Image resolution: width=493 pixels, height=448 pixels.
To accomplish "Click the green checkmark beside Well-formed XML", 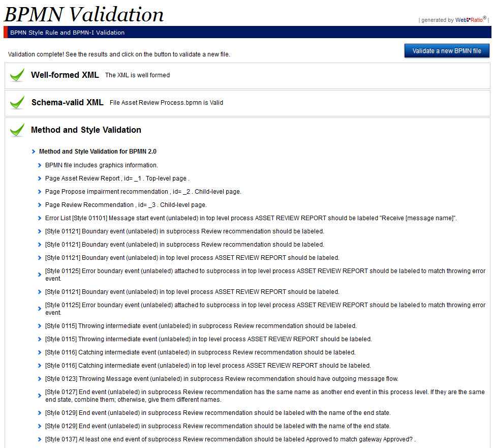I will click(x=17, y=75).
